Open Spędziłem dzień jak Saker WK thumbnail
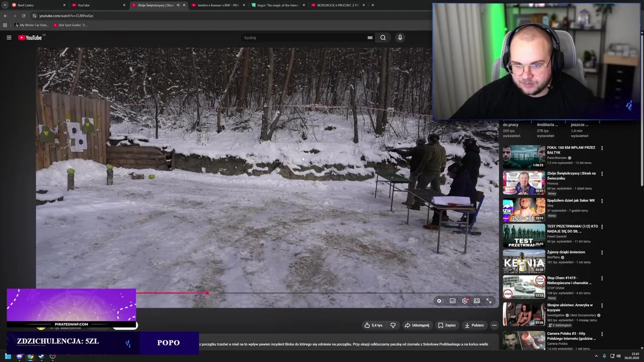 tap(524, 210)
